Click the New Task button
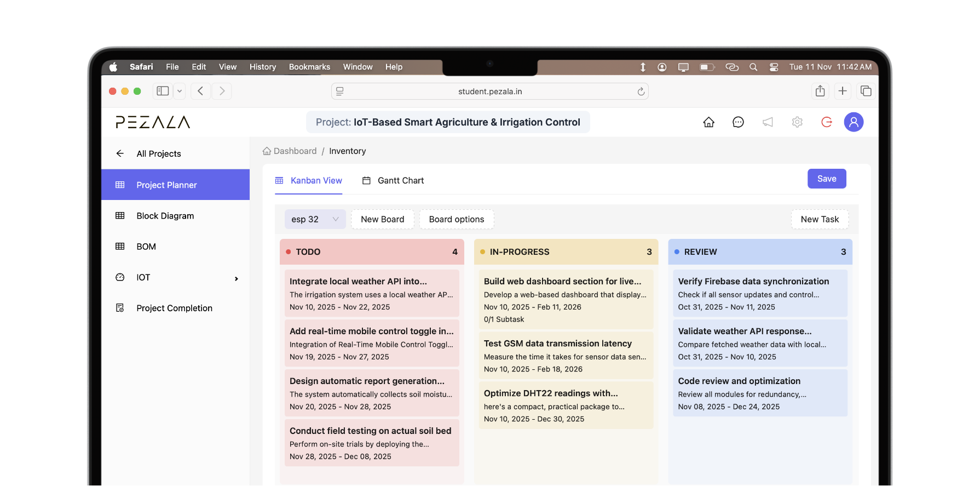This screenshot has height=486, width=980. point(819,219)
